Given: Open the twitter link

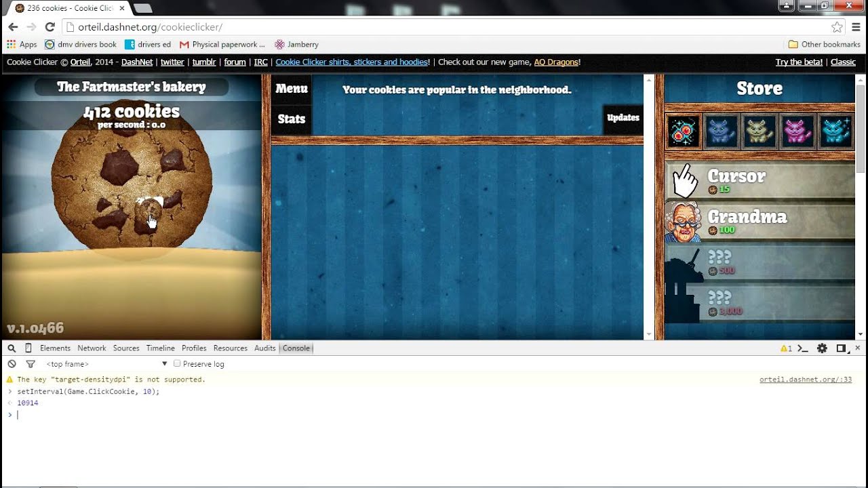Looking at the screenshot, I should click(x=172, y=62).
